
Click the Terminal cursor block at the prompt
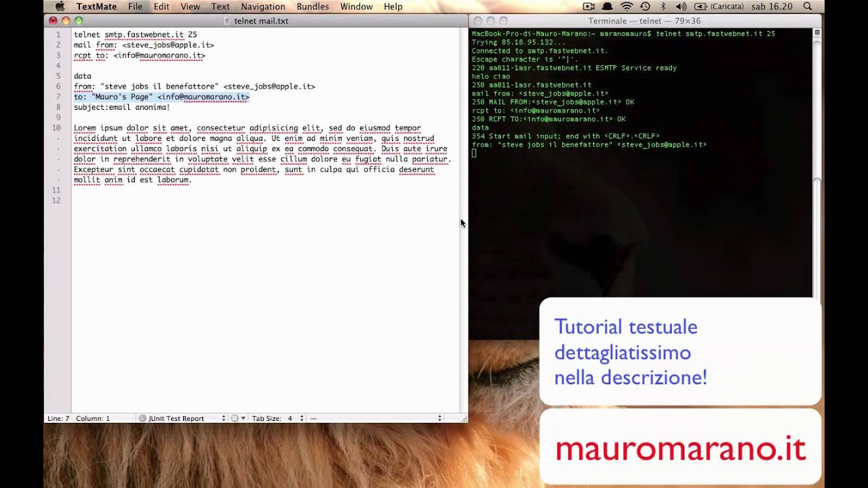click(474, 153)
